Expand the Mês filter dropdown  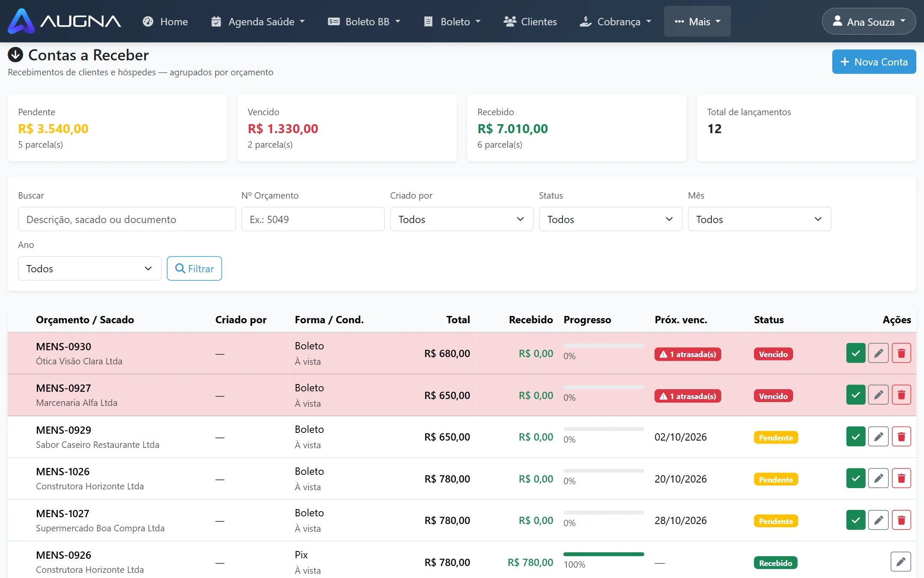click(x=759, y=219)
